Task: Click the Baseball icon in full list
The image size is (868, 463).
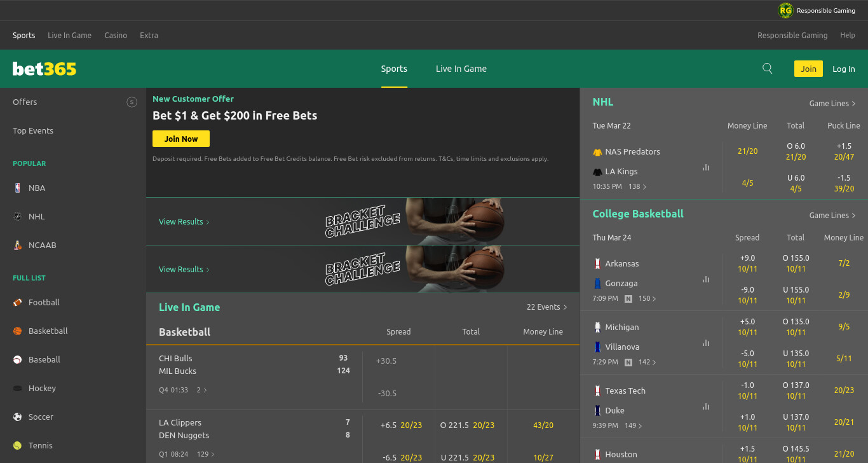Action: coord(17,359)
